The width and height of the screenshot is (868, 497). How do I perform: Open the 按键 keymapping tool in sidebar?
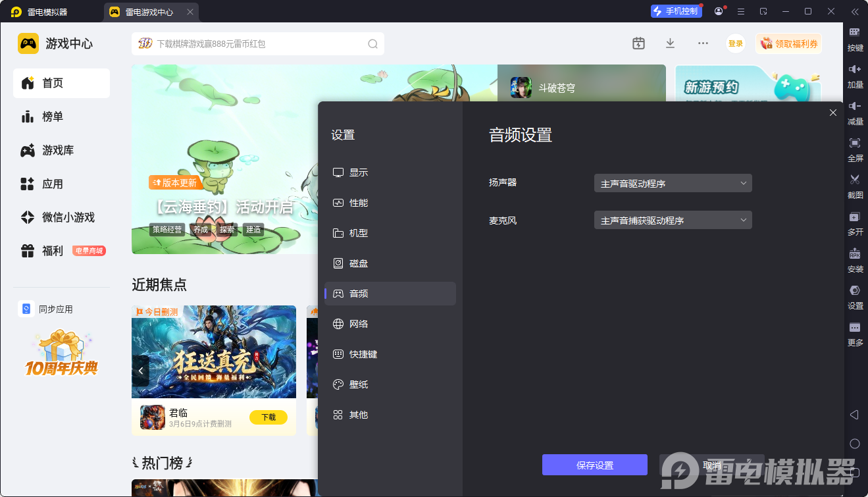click(x=855, y=39)
